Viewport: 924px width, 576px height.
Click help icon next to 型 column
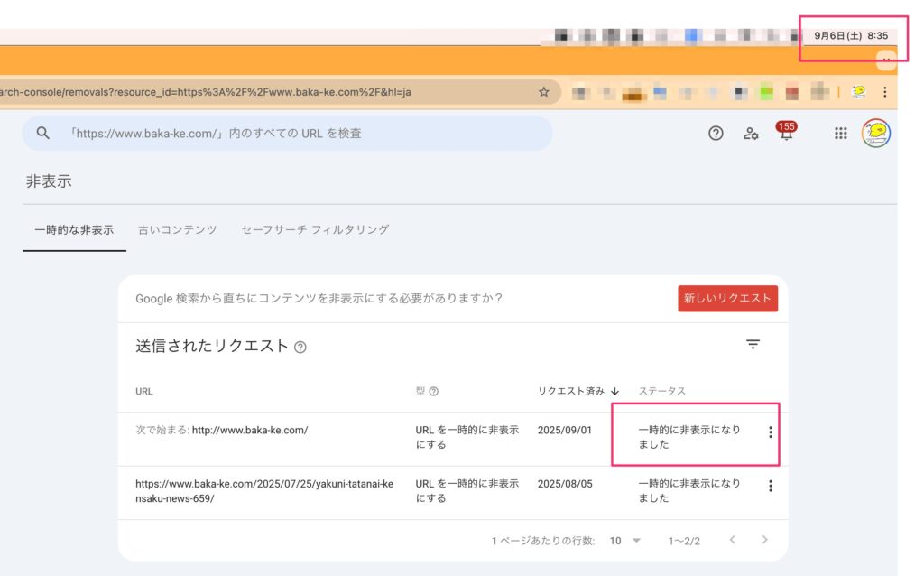click(433, 391)
